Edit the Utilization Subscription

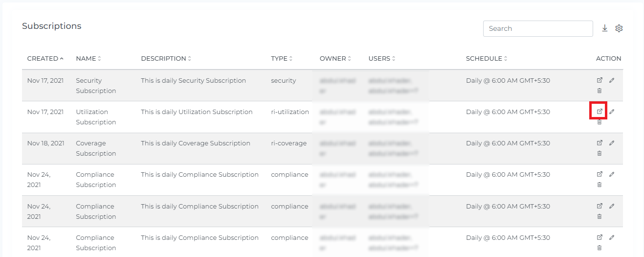tap(612, 112)
